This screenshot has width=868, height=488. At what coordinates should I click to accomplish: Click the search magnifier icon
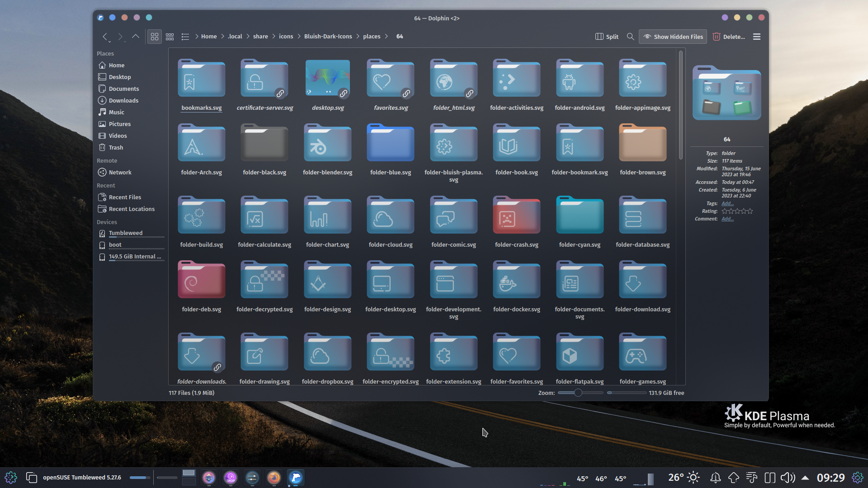click(630, 37)
